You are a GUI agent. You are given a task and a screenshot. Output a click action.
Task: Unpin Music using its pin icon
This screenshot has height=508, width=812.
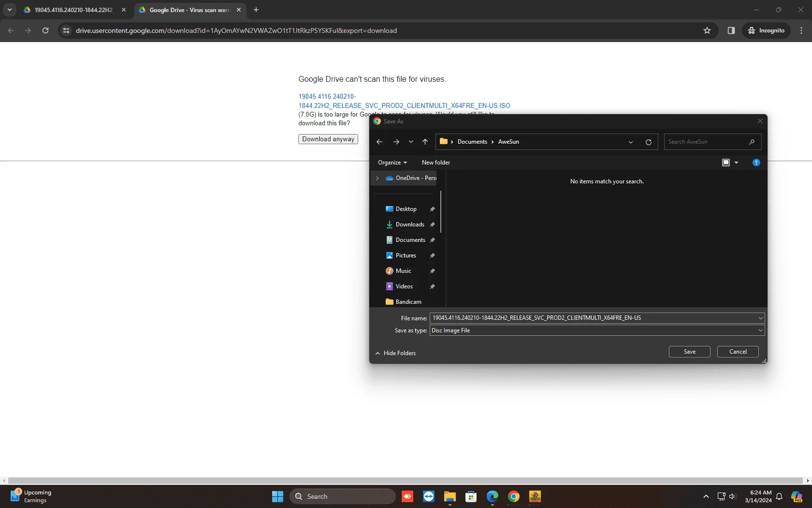click(x=433, y=271)
